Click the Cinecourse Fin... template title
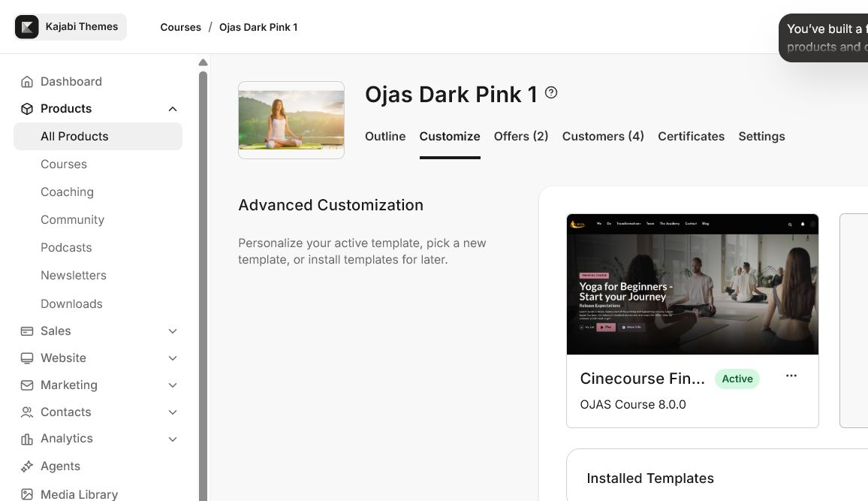 (642, 379)
